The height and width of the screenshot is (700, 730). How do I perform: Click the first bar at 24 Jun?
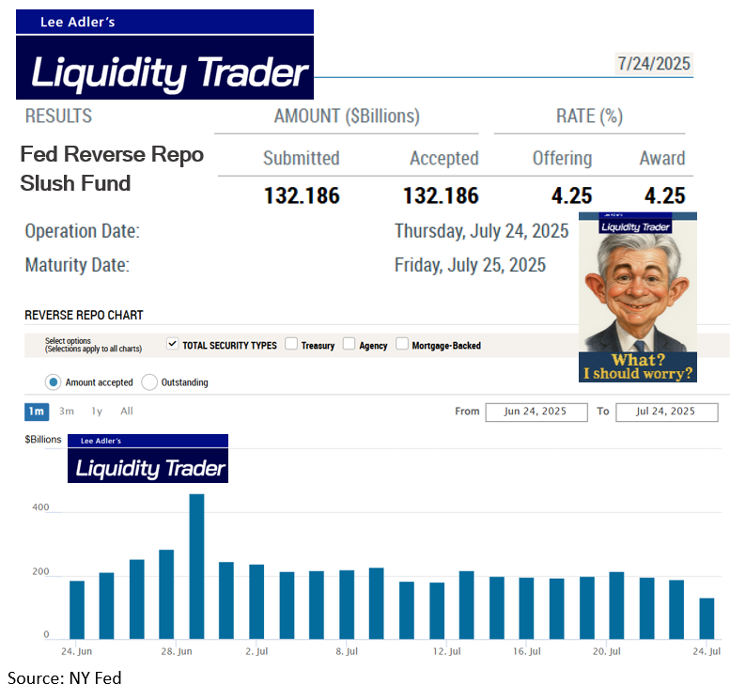[77, 610]
